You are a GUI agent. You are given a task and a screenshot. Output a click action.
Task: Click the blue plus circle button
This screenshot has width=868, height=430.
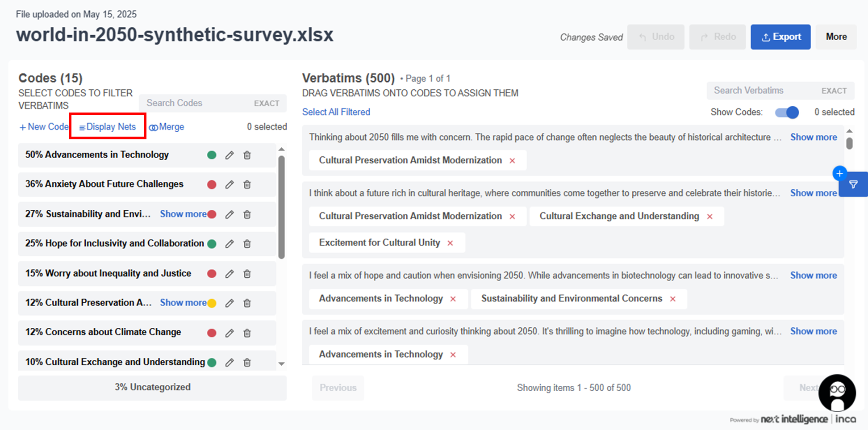[x=839, y=173]
